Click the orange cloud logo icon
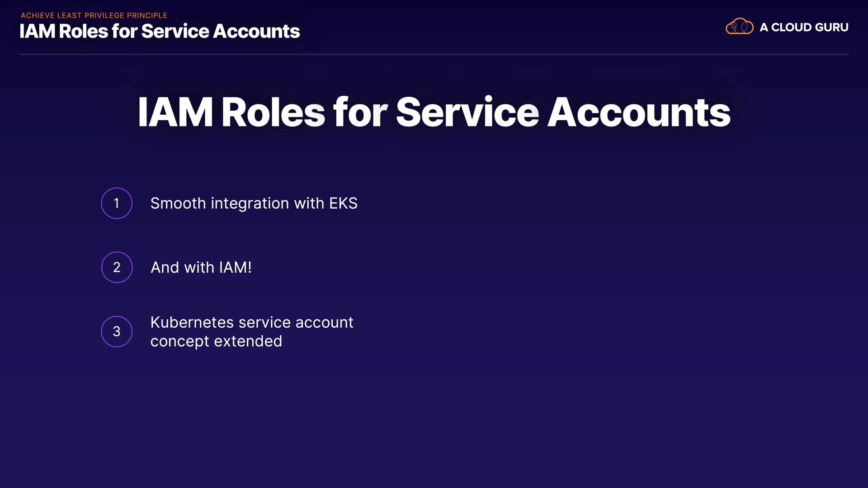The width and height of the screenshot is (868, 488). [x=739, y=27]
